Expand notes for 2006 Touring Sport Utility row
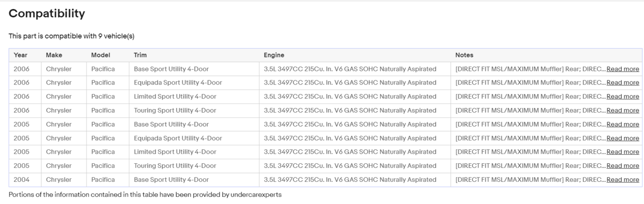The height and width of the screenshot is (204, 644). (x=622, y=111)
